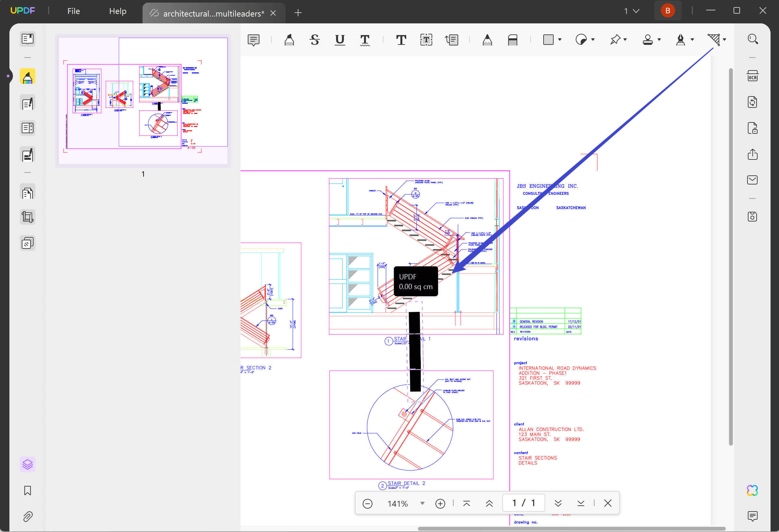Click the page number input field
Screen dimensions: 779x532
[523, 503]
